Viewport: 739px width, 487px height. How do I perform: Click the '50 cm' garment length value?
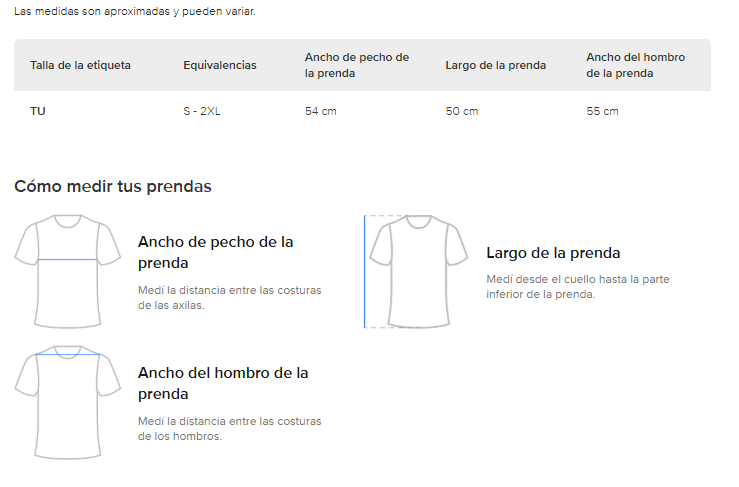coord(461,111)
